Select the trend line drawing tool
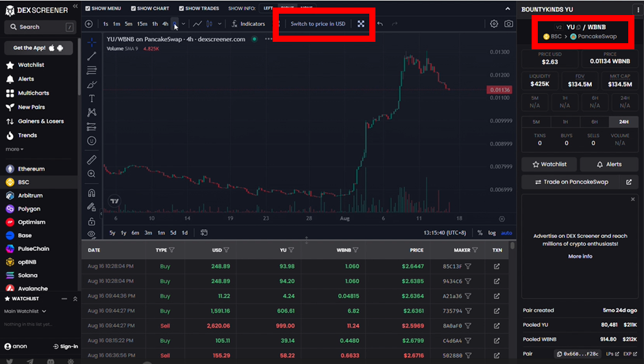Screen dimensions: 644x364 click(92, 56)
